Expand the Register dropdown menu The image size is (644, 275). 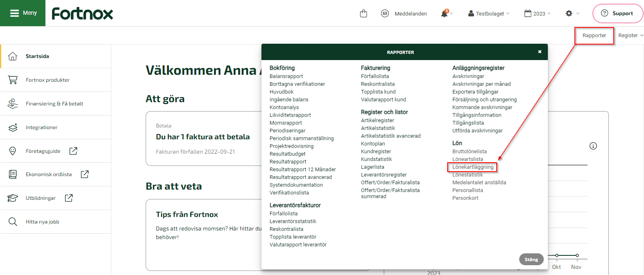coord(631,36)
